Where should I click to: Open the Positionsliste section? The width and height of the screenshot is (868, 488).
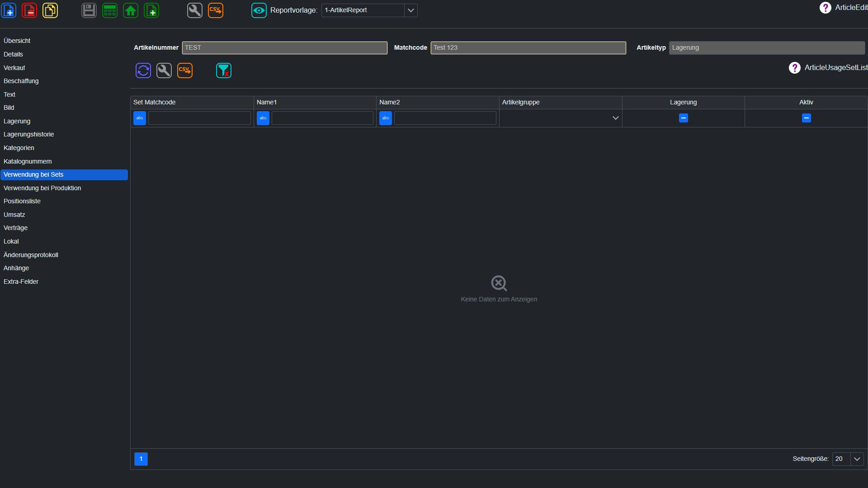click(64, 201)
